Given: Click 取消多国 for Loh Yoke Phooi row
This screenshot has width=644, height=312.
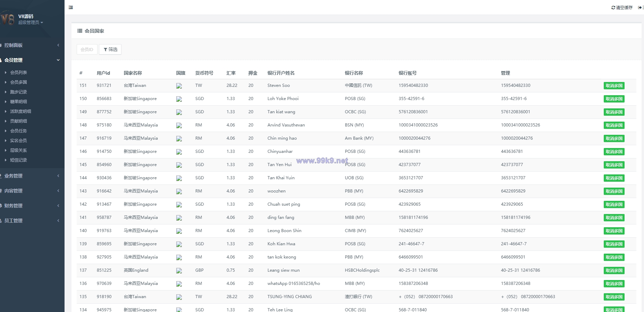Looking at the screenshot, I should [614, 99].
